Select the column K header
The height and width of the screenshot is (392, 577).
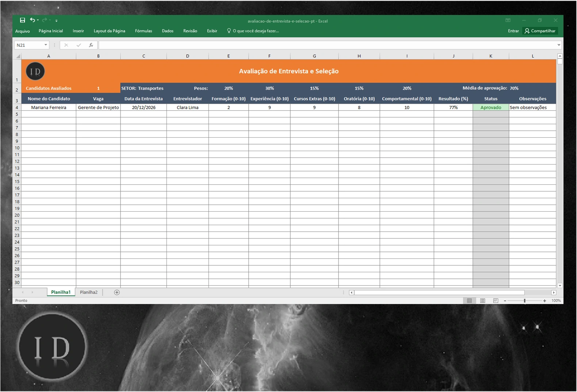click(491, 56)
